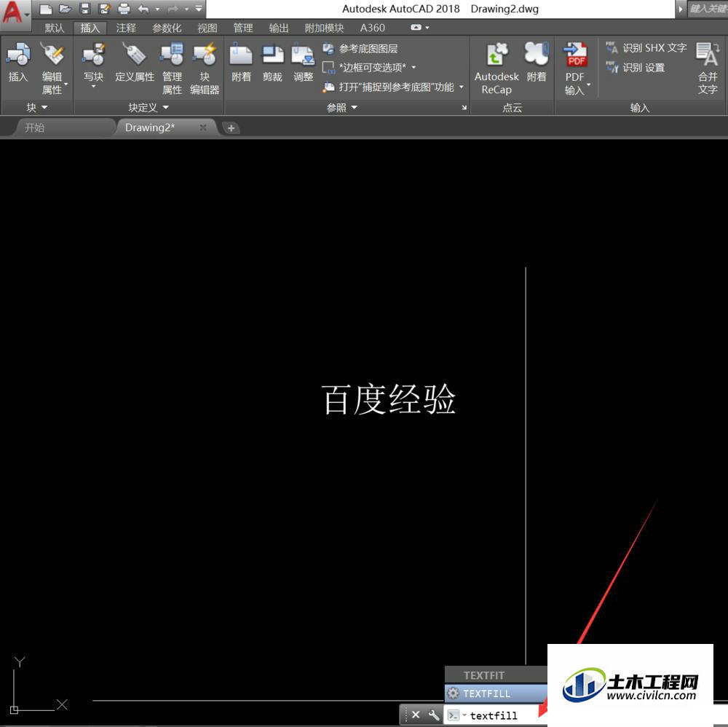Select the 插入 ribbon tab
The image size is (728, 727).
(x=90, y=28)
